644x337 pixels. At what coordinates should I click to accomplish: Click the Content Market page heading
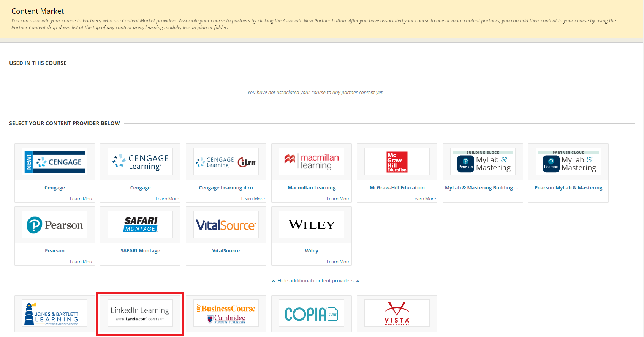pos(38,11)
